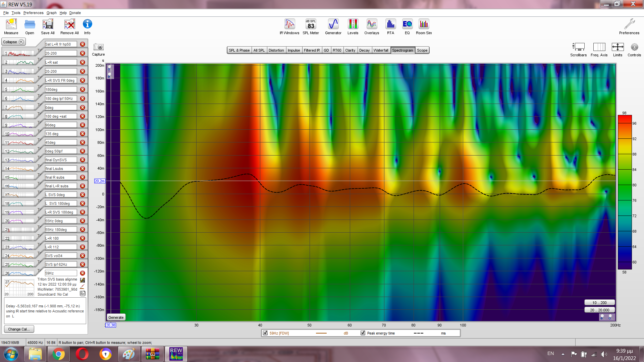Click the 10 .. 200 frequency range preset

click(x=599, y=302)
